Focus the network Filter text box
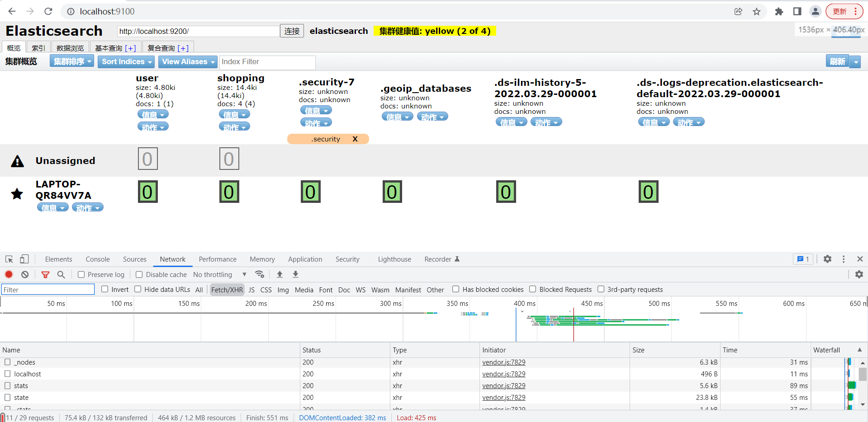 click(47, 290)
